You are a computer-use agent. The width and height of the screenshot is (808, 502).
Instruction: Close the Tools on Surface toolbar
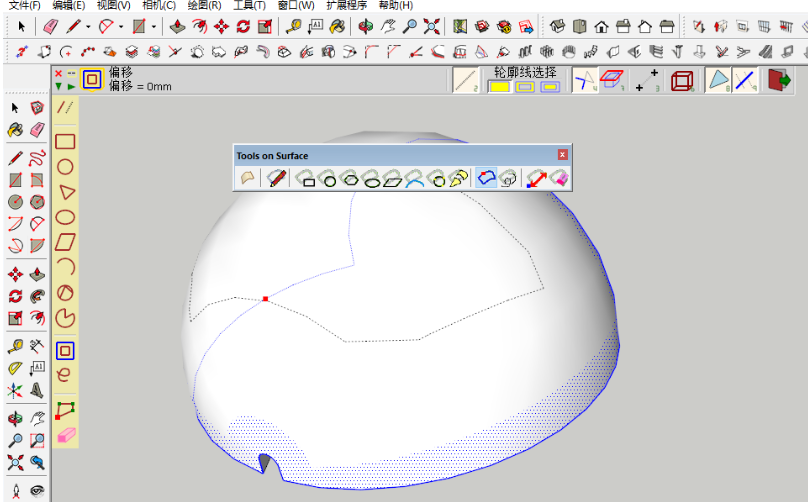click(562, 155)
